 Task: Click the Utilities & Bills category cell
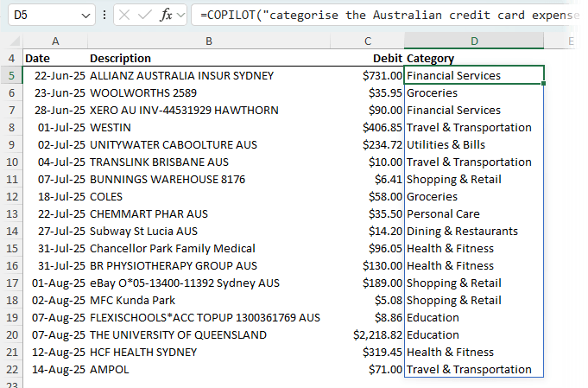[x=474, y=145]
